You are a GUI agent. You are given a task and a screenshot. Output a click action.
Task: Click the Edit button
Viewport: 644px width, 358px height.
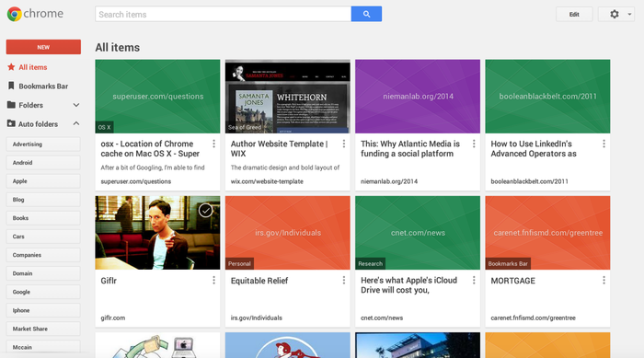[574, 15]
